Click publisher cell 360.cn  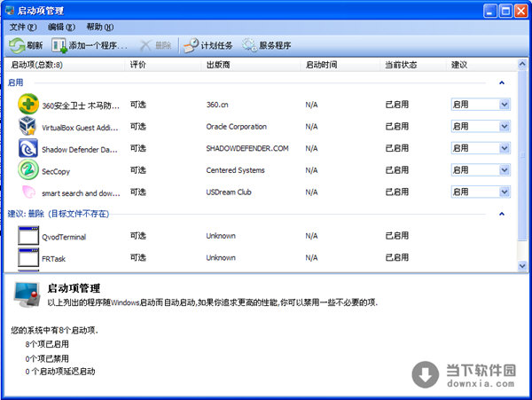217,105
